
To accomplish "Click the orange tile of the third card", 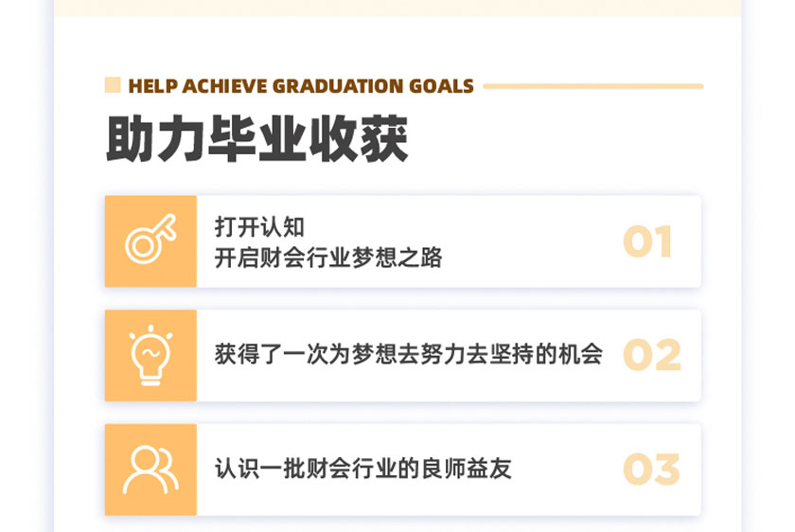I will click(150, 470).
